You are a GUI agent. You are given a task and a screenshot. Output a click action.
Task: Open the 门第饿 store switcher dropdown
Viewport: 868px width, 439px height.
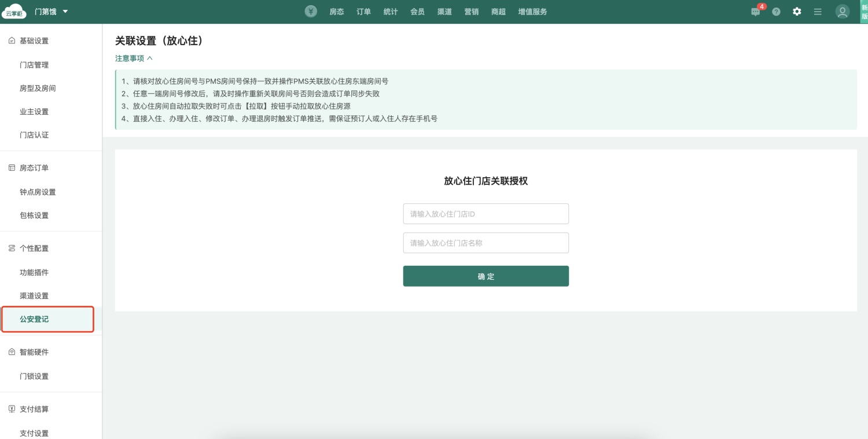click(x=51, y=12)
